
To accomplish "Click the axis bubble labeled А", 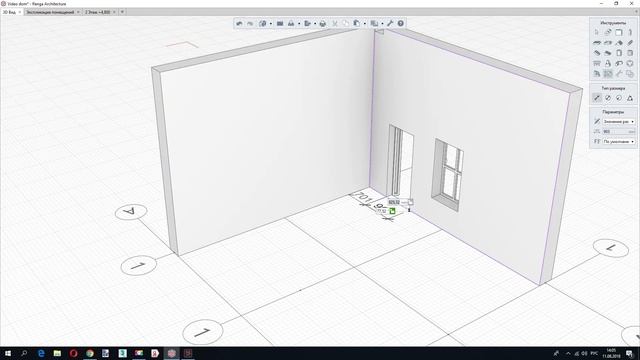I will coord(131,212).
